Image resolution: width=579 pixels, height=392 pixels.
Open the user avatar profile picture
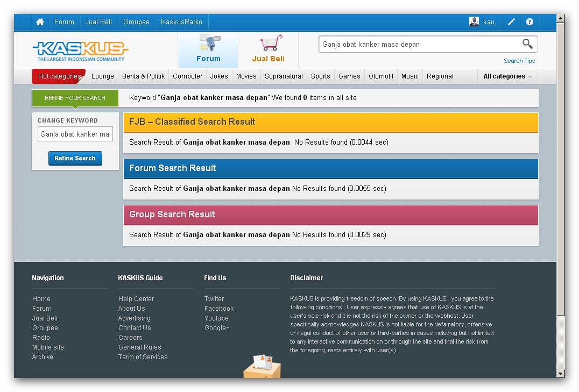474,22
